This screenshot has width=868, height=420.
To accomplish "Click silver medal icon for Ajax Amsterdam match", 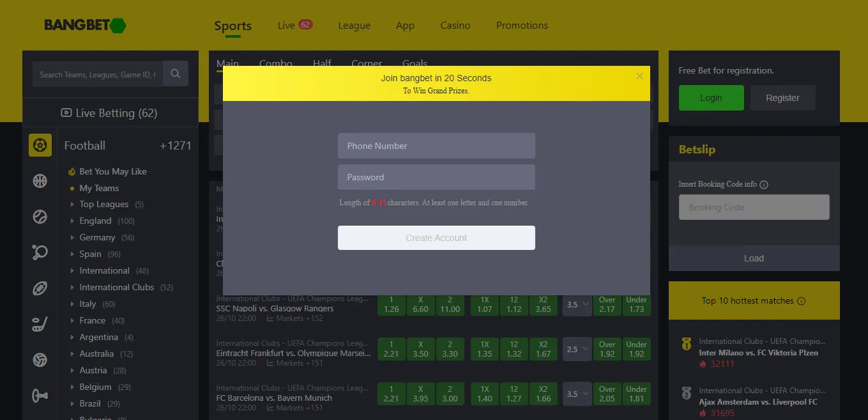I will [x=687, y=394].
